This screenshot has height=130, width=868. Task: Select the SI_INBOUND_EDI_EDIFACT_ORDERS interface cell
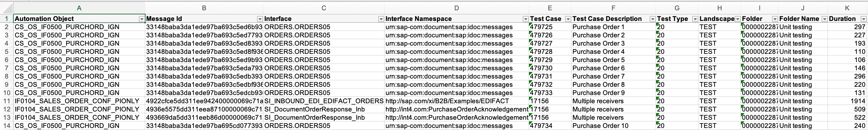point(324,101)
